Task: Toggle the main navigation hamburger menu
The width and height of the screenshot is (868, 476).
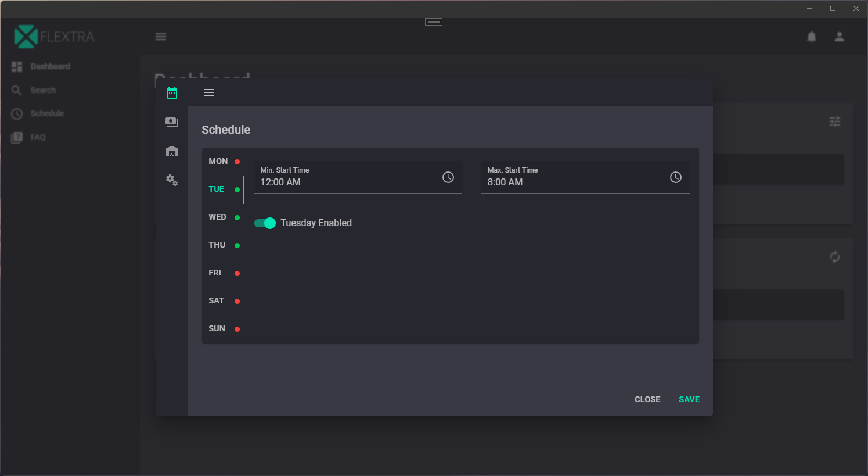Action: coord(161,37)
